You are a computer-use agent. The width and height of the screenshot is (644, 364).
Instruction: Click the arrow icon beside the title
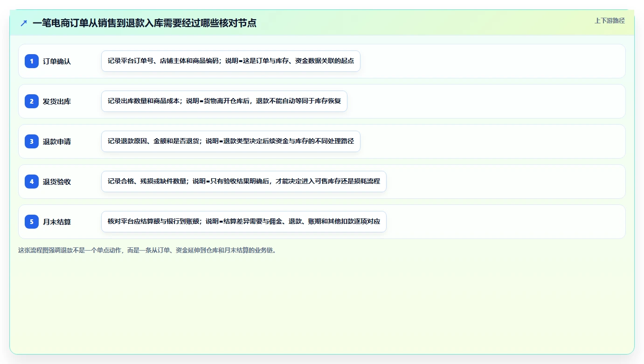24,23
